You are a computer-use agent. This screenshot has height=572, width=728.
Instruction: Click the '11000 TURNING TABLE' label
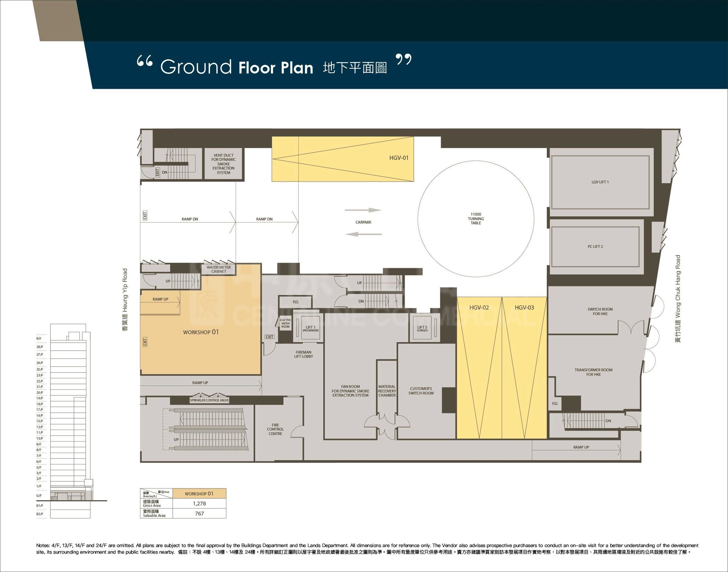[476, 218]
